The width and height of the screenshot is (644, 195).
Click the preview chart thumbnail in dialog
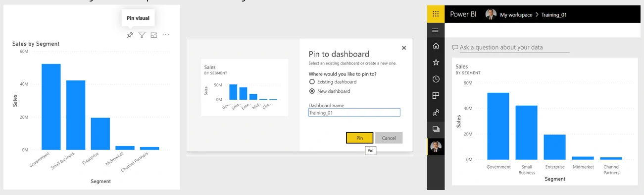tap(245, 87)
